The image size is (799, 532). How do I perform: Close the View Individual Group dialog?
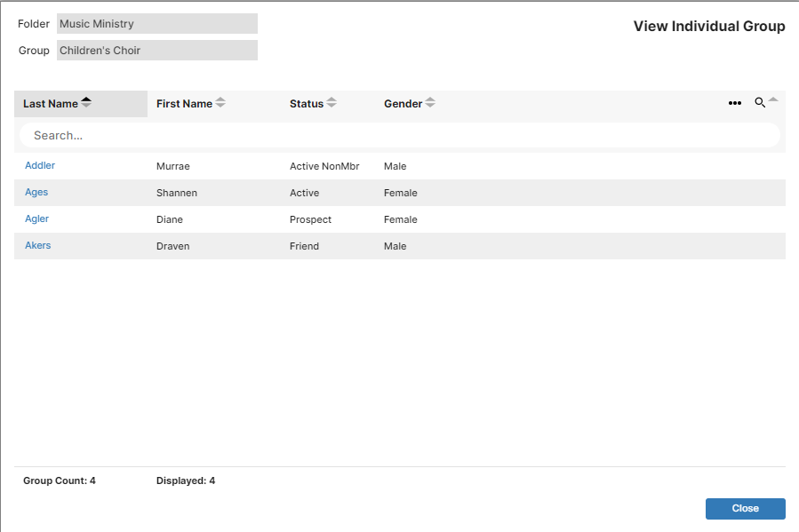tap(745, 509)
